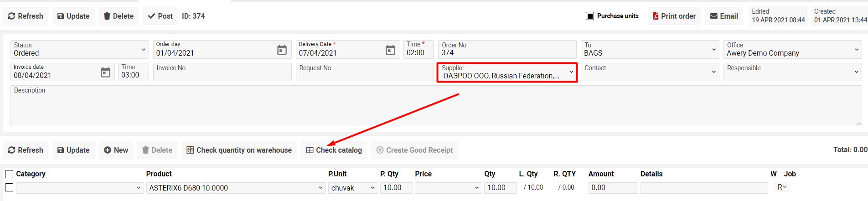Check the select-all Category header checkbox

click(9, 174)
